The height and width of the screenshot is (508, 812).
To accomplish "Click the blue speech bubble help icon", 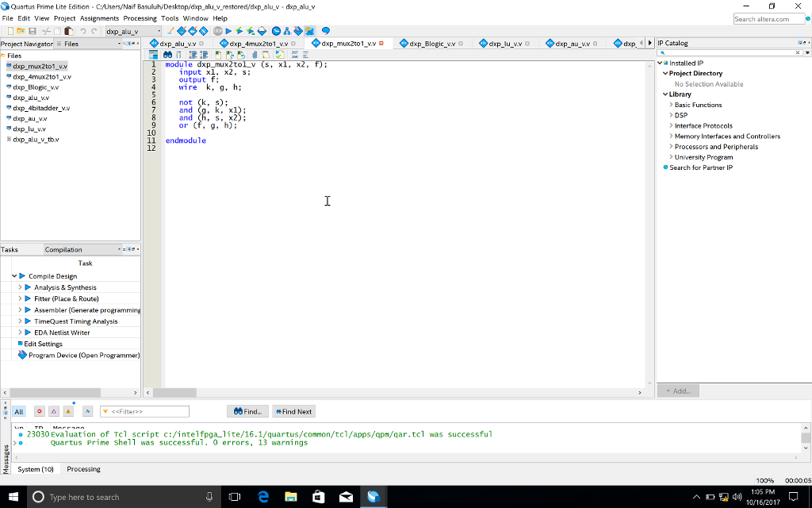I will click(325, 31).
